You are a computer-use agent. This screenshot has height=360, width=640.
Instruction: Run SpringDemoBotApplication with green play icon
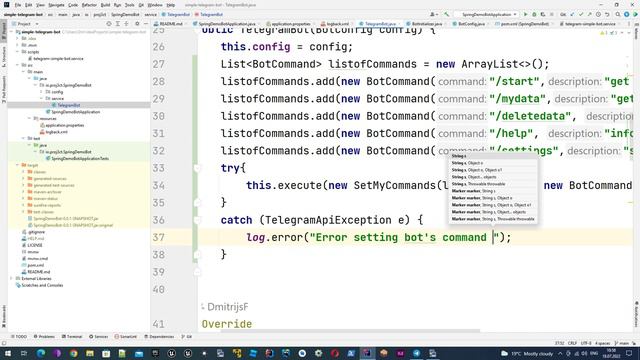525,14
